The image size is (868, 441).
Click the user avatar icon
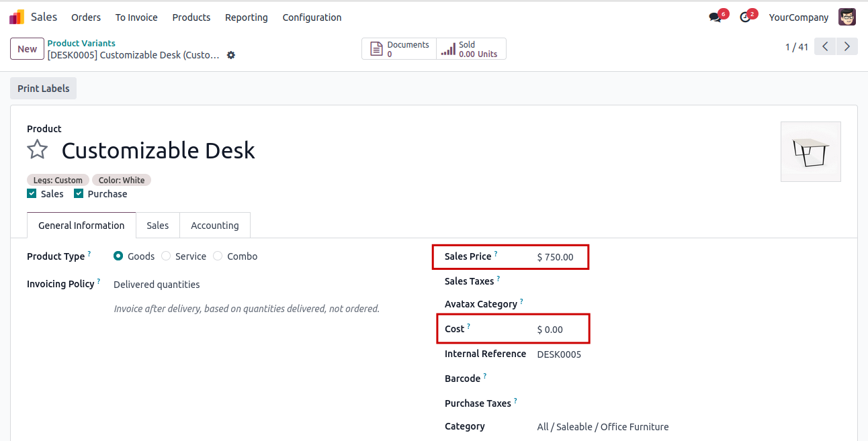tap(847, 17)
